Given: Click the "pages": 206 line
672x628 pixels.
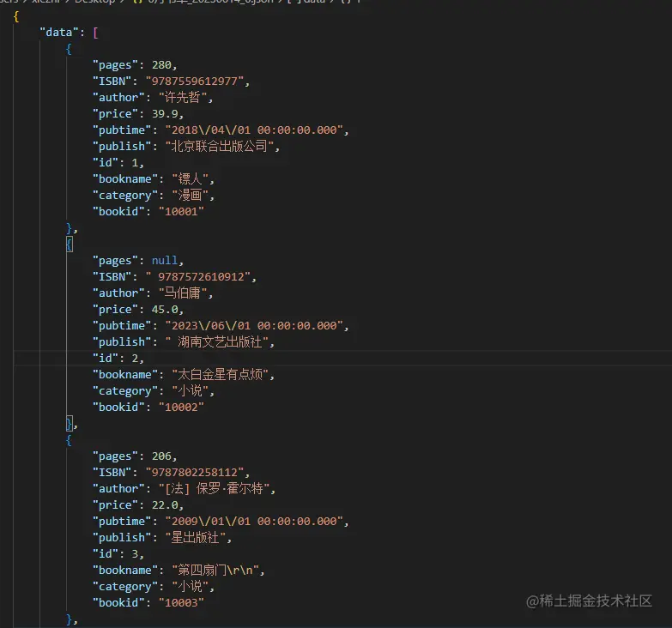Looking at the screenshot, I should [x=135, y=456].
